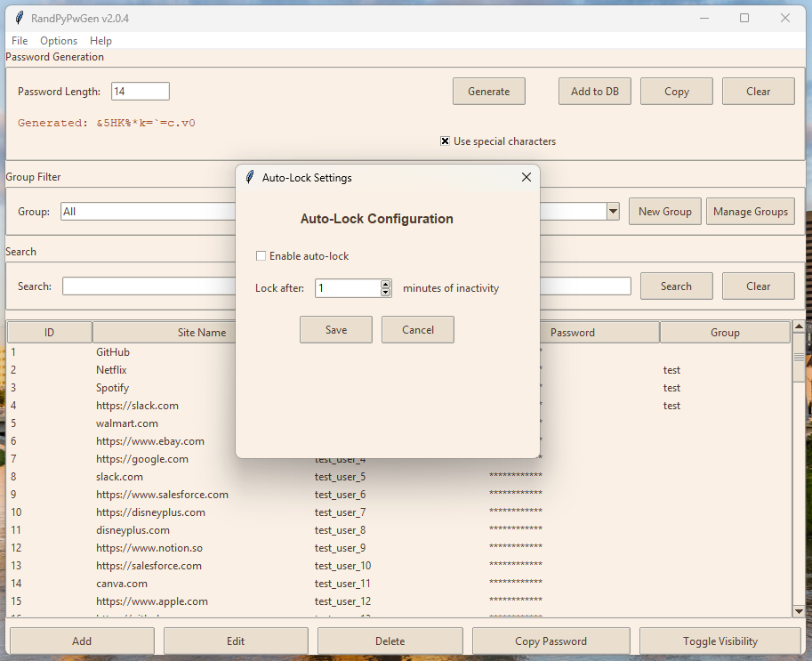Screen dimensions: 812x661
Task: Click the Search button
Action: (x=676, y=286)
